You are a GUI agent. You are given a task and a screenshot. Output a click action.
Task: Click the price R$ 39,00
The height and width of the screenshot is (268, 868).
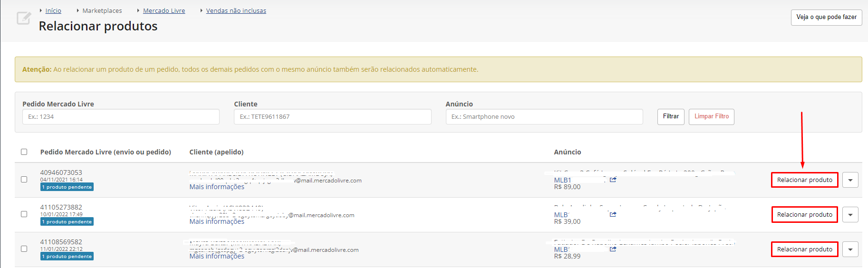pyautogui.click(x=567, y=221)
